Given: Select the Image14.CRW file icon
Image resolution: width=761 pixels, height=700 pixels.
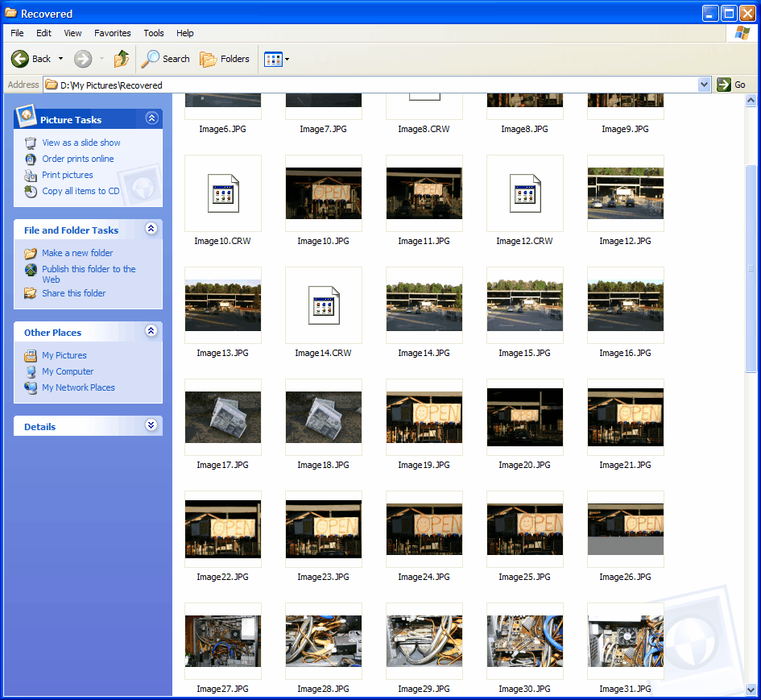Looking at the screenshot, I should coord(324,305).
